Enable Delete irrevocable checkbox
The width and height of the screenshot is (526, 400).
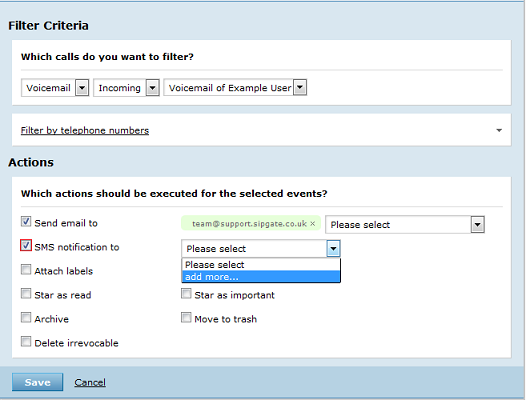(x=26, y=342)
